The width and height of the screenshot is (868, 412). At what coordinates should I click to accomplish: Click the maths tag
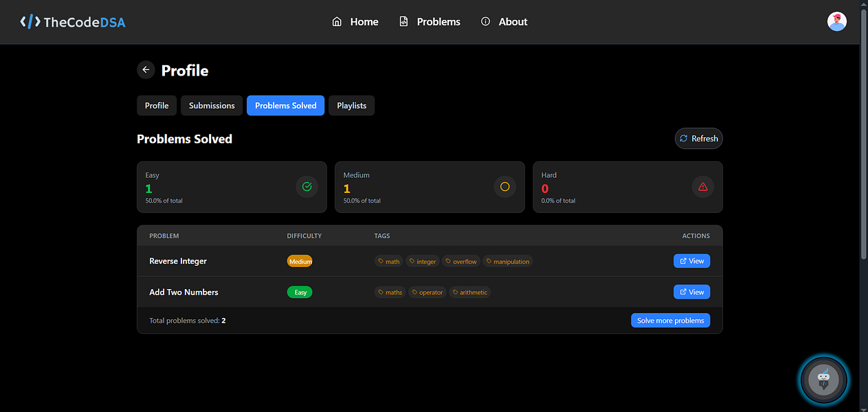(x=390, y=293)
